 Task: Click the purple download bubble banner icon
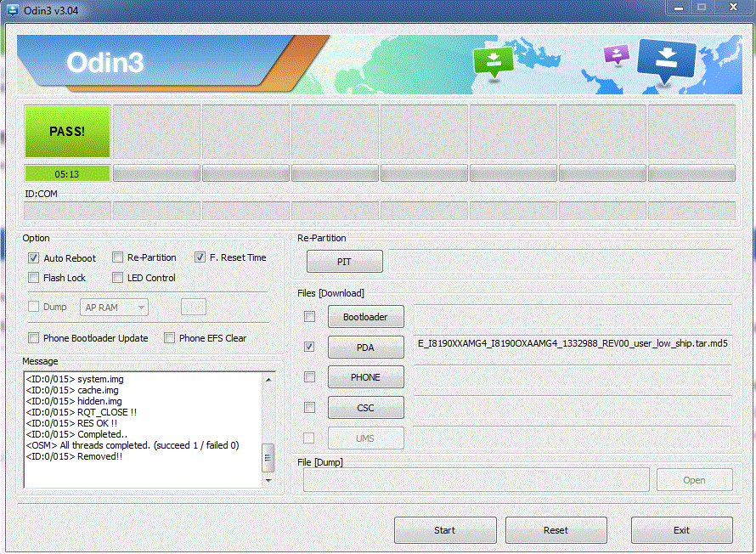coord(616,54)
